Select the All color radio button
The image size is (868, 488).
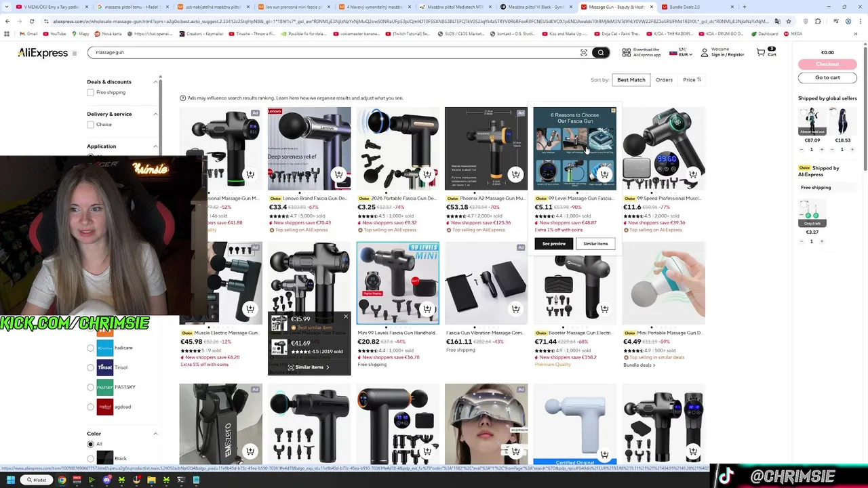[90, 444]
